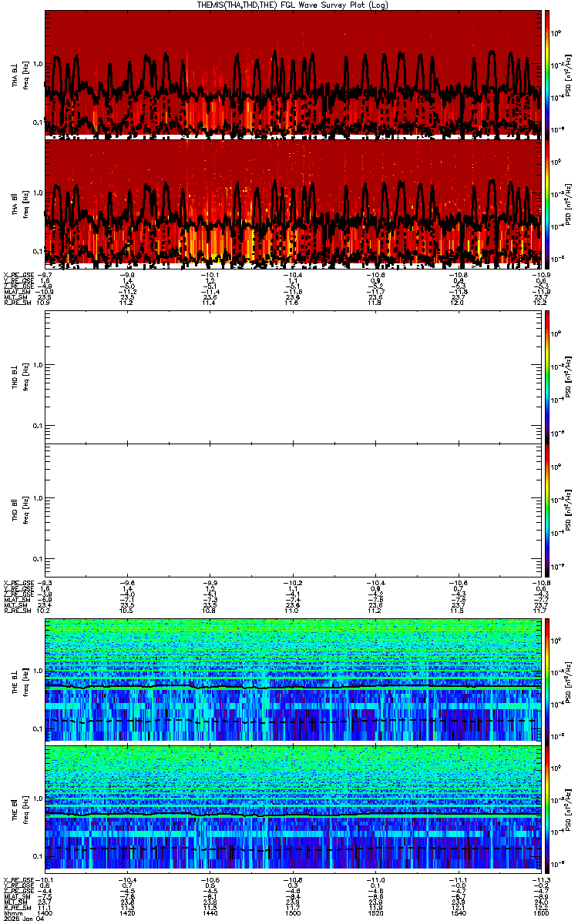Image resolution: width=578 pixels, height=924 pixels.
Task: Select the THA BII frequency axis label
Action: [x=20, y=203]
